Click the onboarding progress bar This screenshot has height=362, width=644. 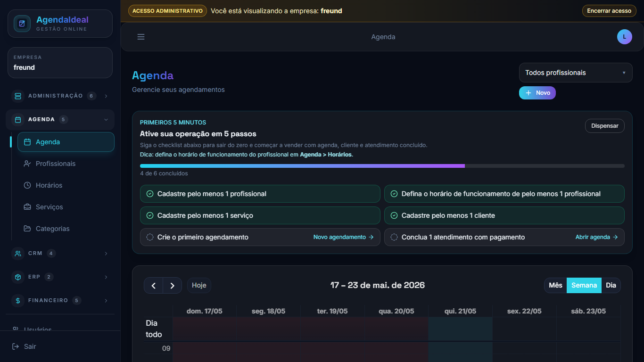pyautogui.click(x=382, y=166)
